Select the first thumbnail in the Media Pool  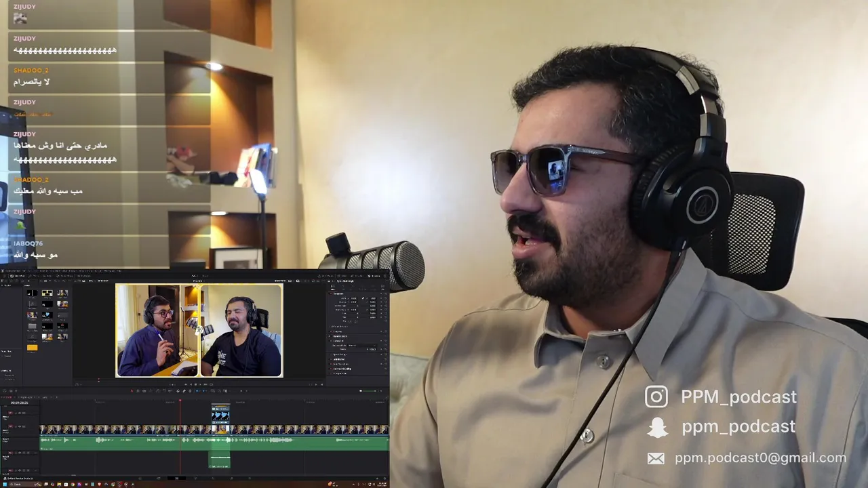pyautogui.click(x=32, y=293)
